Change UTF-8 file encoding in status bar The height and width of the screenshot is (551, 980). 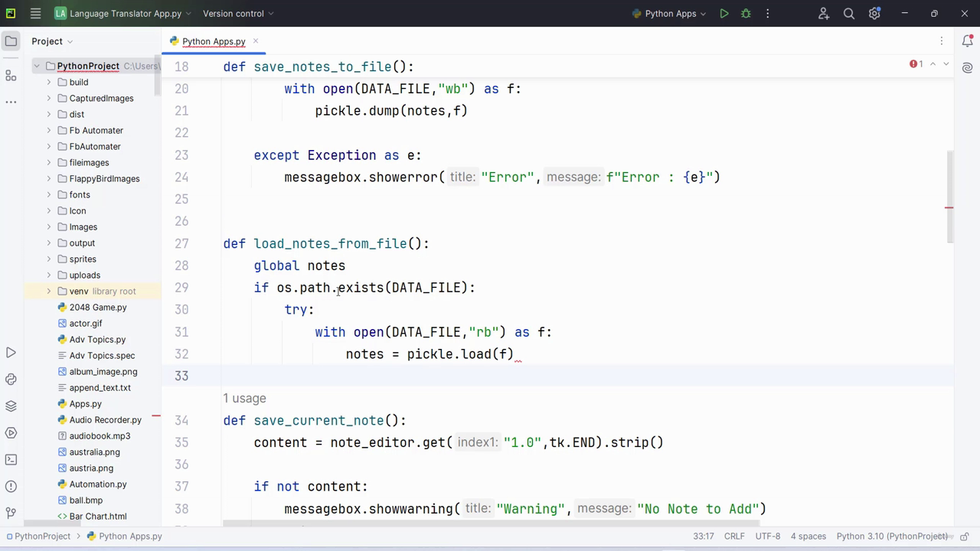click(768, 536)
